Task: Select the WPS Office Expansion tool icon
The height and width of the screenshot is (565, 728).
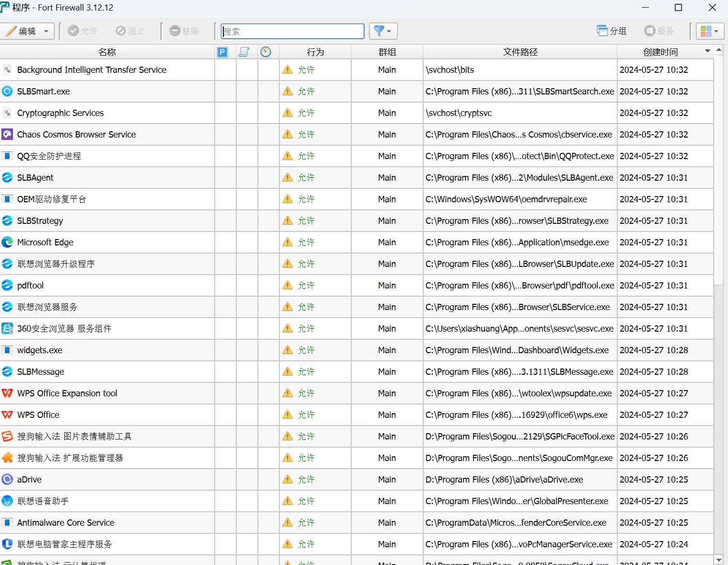Action: 7,393
